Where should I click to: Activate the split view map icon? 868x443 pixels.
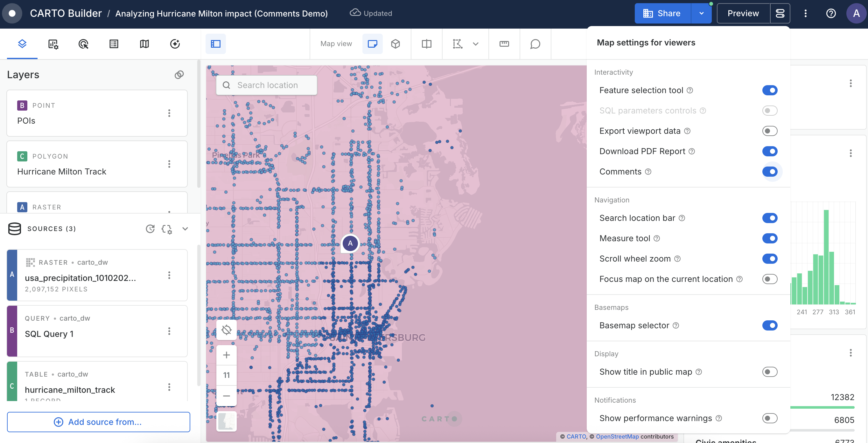coord(427,44)
